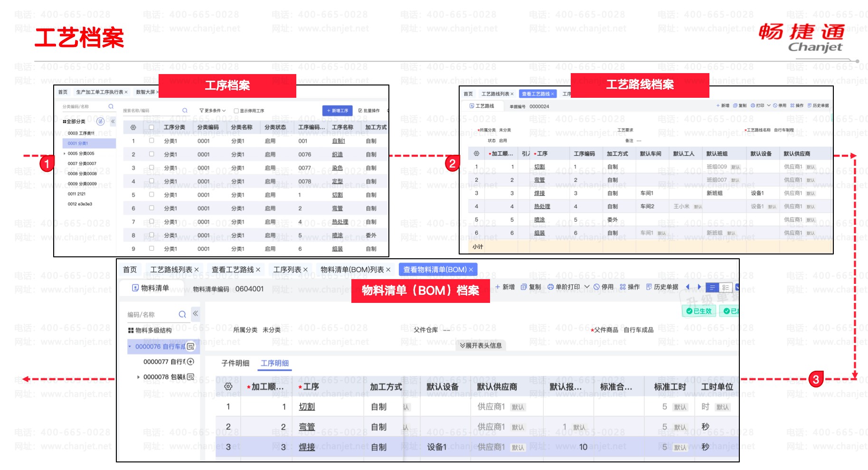The image size is (868, 470).
Task: Click the search icon beside 搜索名称/编码
Action: (185, 111)
